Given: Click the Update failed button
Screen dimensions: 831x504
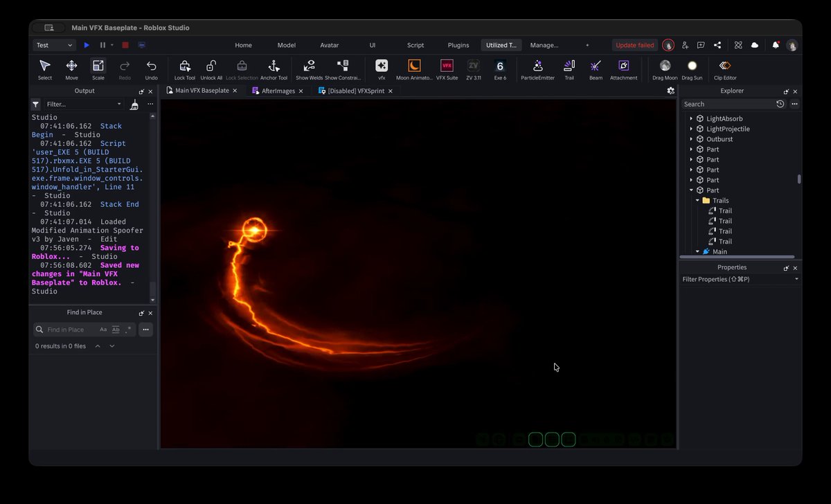Looking at the screenshot, I should (x=635, y=45).
